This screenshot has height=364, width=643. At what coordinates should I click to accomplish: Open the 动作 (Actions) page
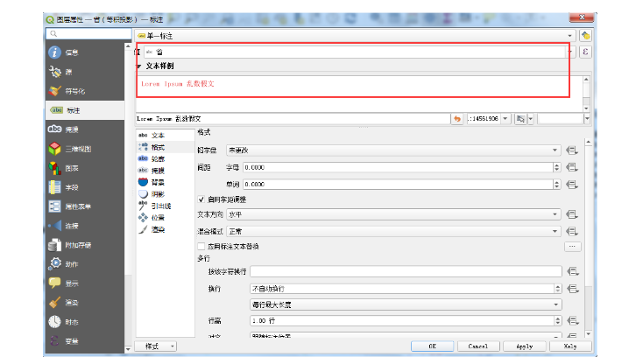coord(85,264)
